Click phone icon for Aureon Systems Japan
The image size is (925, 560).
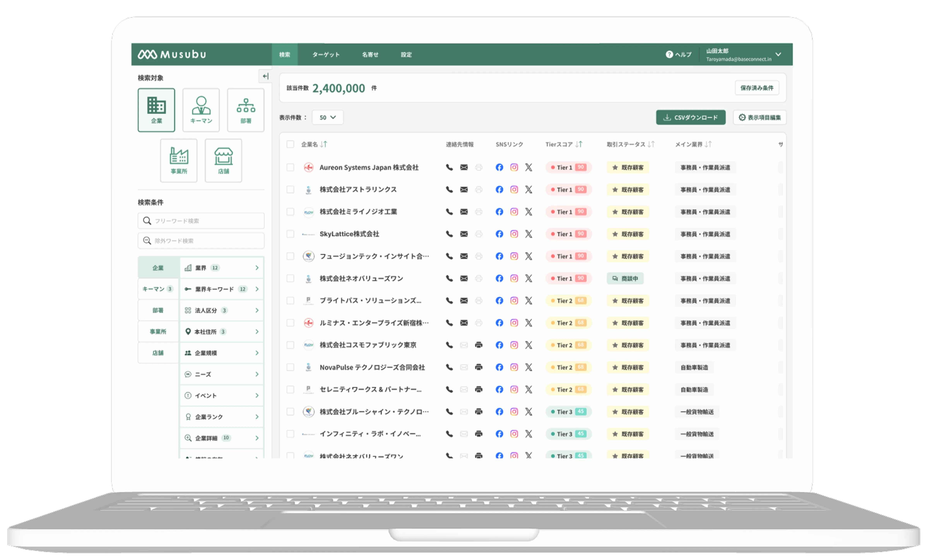tap(449, 167)
